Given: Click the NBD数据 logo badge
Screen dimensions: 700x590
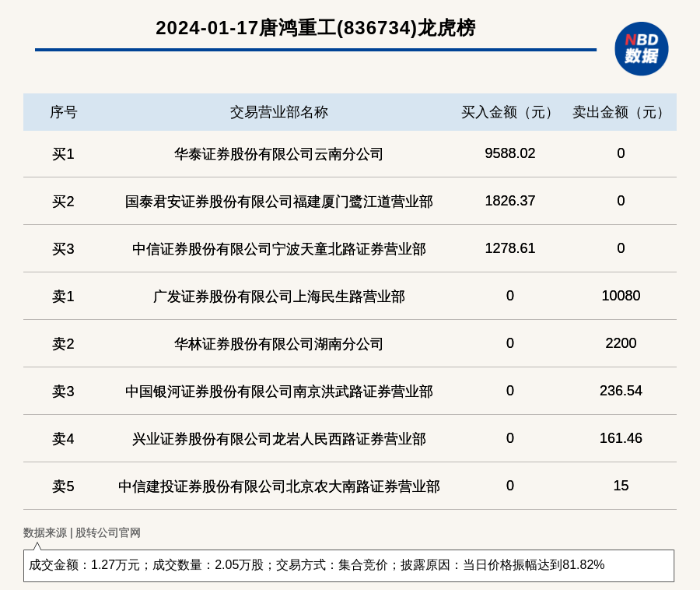Looking at the screenshot, I should 641,49.
